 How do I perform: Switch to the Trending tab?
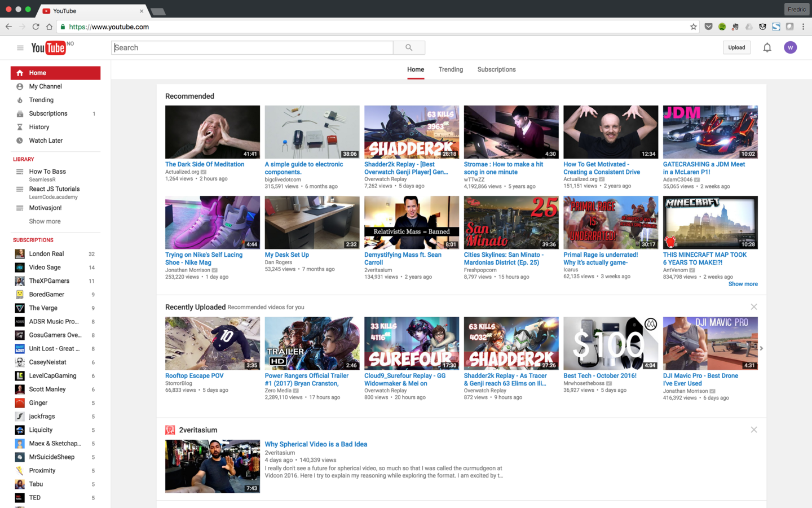point(451,69)
